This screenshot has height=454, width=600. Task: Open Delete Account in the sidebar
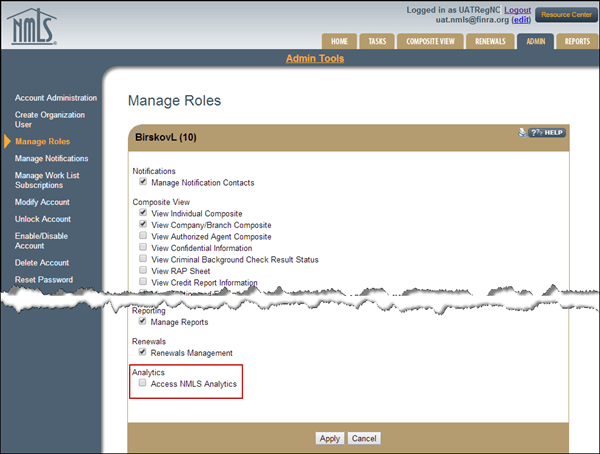pos(42,263)
